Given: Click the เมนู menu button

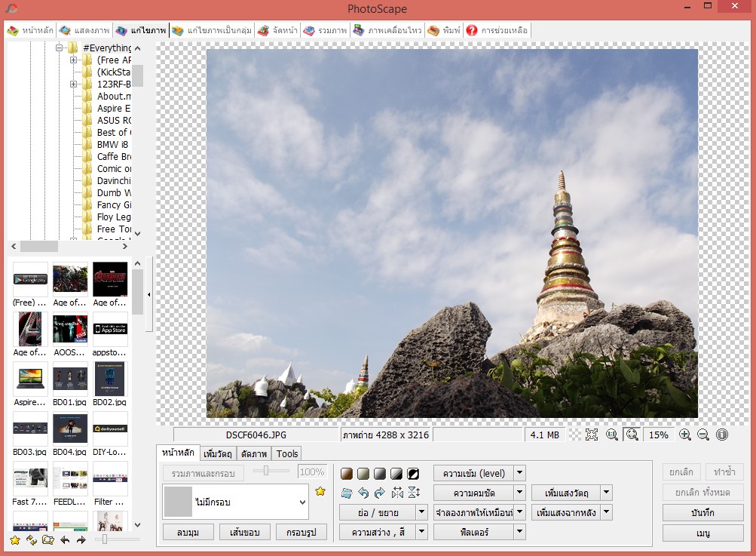Looking at the screenshot, I should tap(702, 533).
